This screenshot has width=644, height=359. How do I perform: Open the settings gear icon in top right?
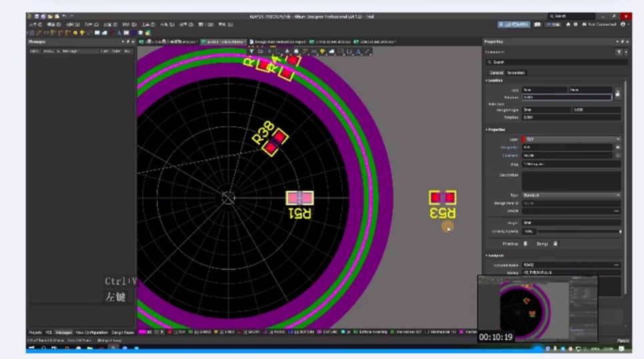[x=575, y=25]
